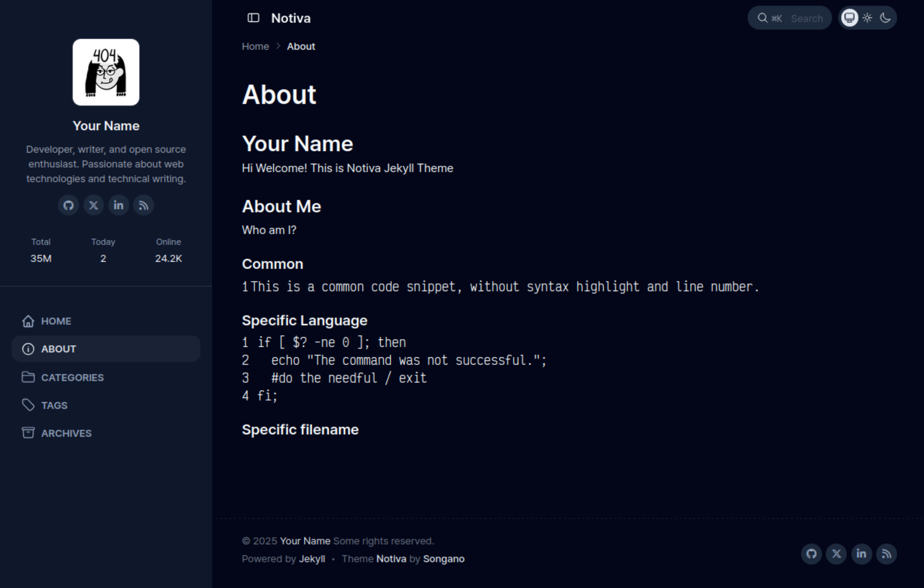Open the X (Twitter) icon in sidebar

[x=93, y=205]
